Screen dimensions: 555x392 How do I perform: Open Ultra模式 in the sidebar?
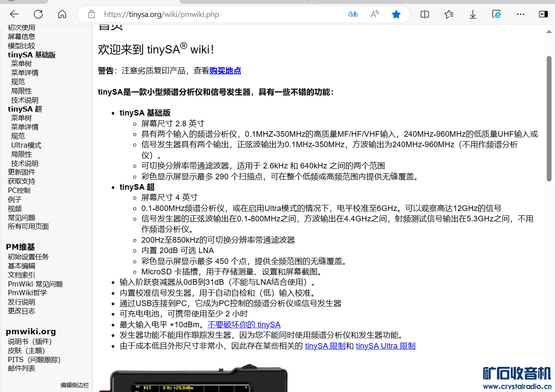click(26, 145)
